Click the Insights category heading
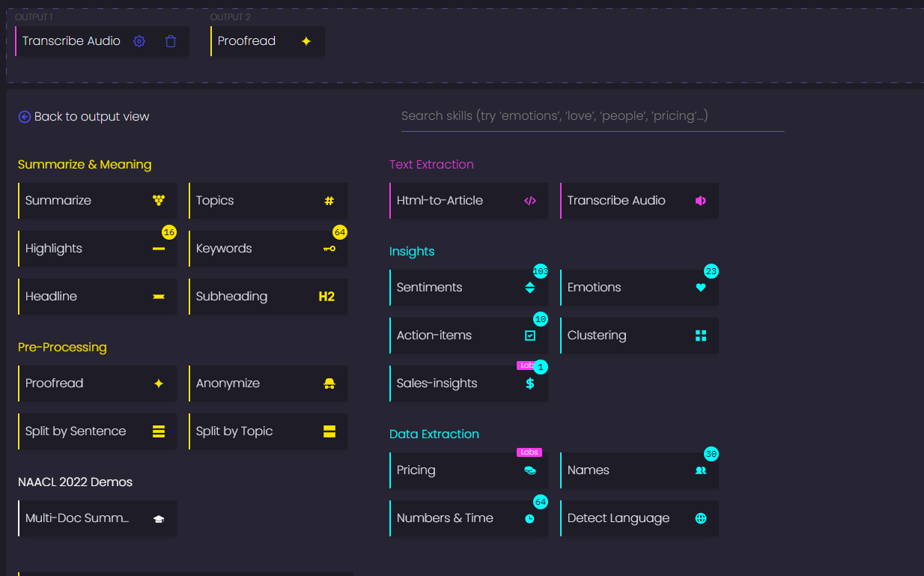 pos(412,252)
